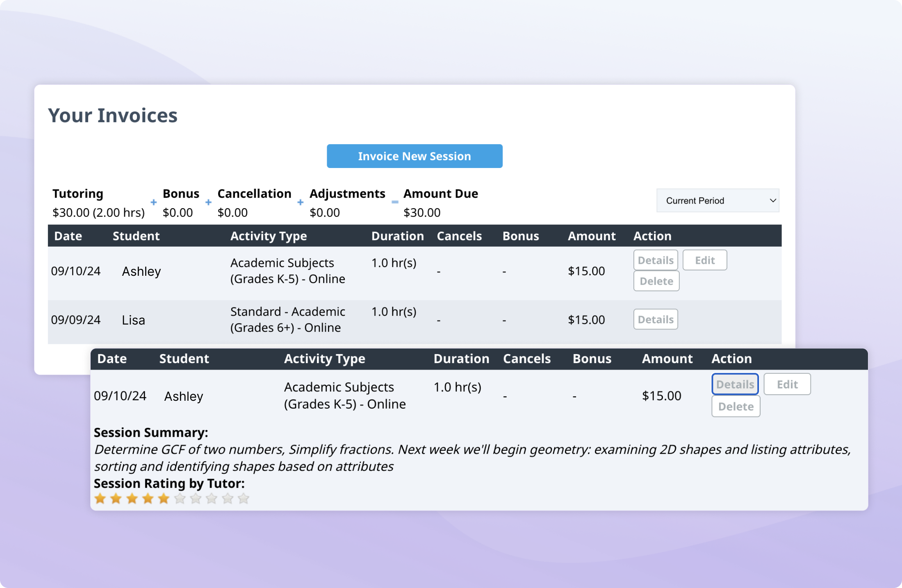The image size is (902, 588).
Task: Delete Ashley's invoice in the main table
Action: tap(656, 281)
